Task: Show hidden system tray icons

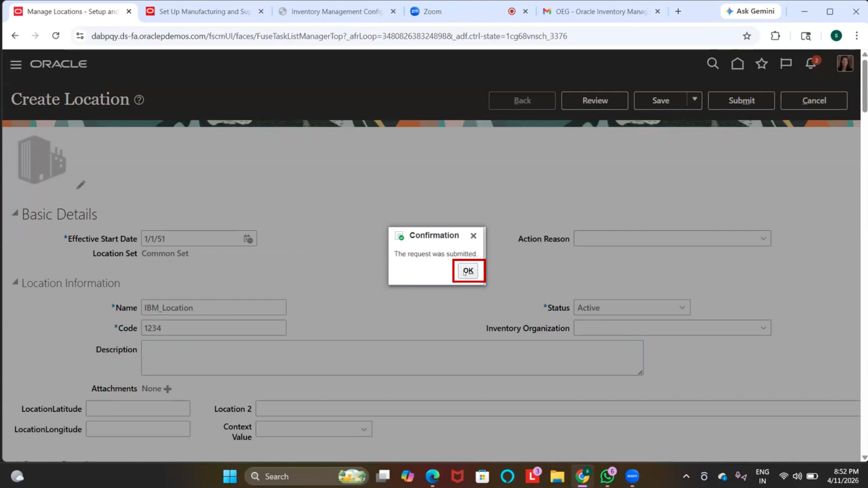Action: click(x=686, y=476)
